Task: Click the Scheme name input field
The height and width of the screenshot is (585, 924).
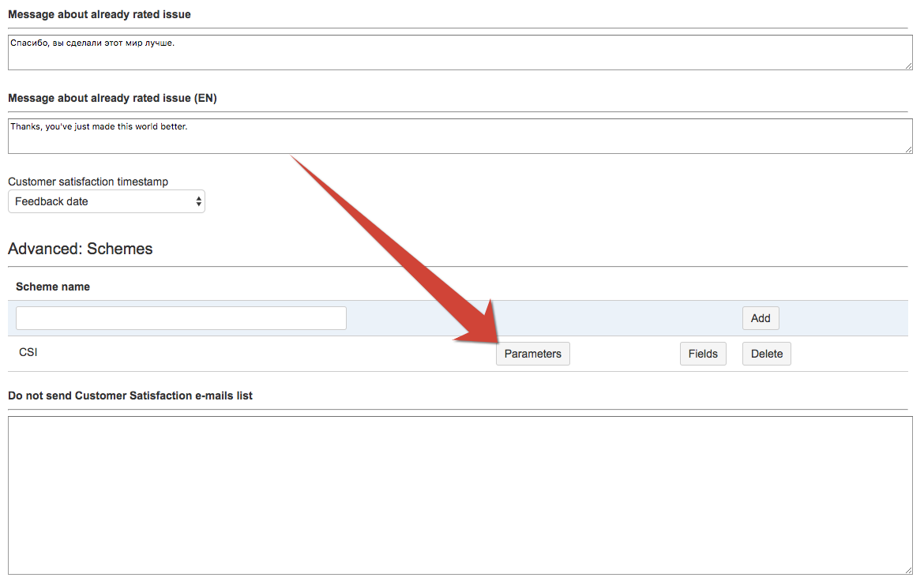Action: 181,318
